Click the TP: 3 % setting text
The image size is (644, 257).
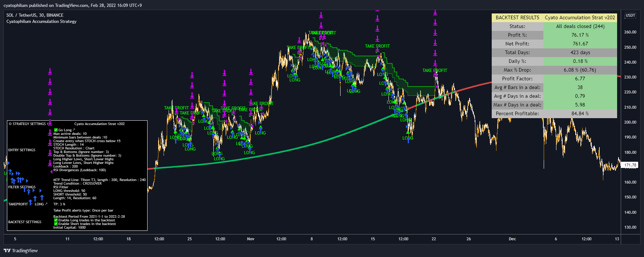tap(59, 204)
